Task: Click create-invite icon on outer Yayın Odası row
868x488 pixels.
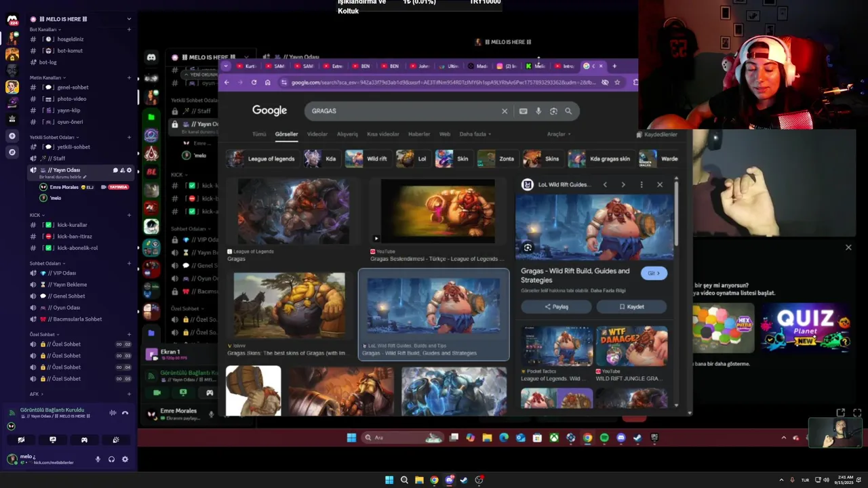Action: tap(122, 170)
